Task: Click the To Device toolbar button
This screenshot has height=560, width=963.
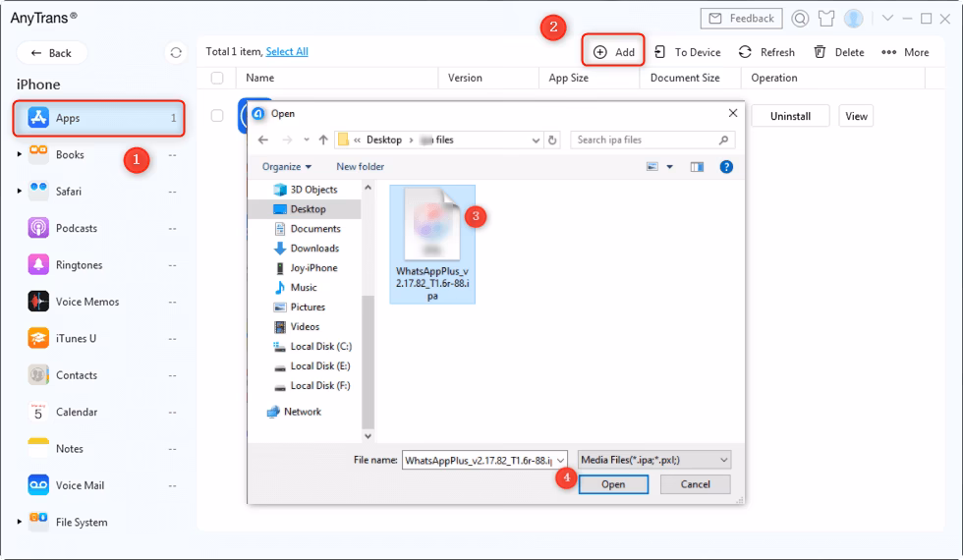Action: [x=687, y=52]
